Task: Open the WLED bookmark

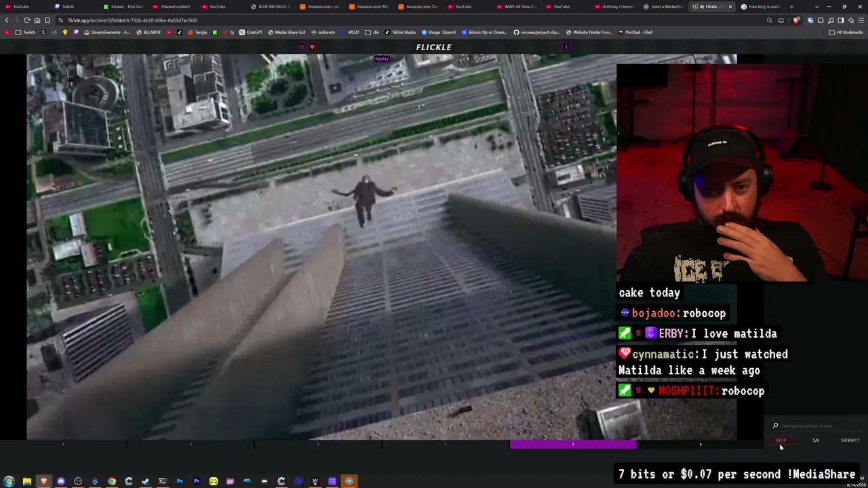Action: coord(351,32)
